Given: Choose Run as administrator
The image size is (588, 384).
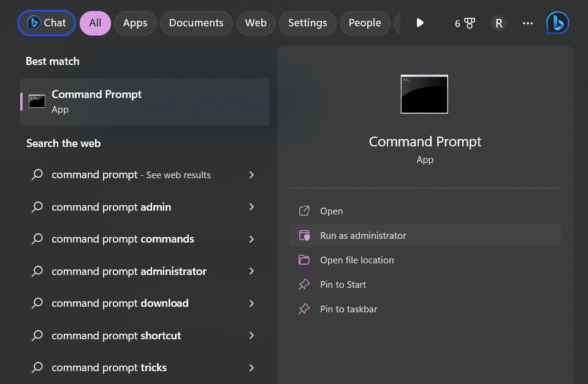Looking at the screenshot, I should (425, 235).
